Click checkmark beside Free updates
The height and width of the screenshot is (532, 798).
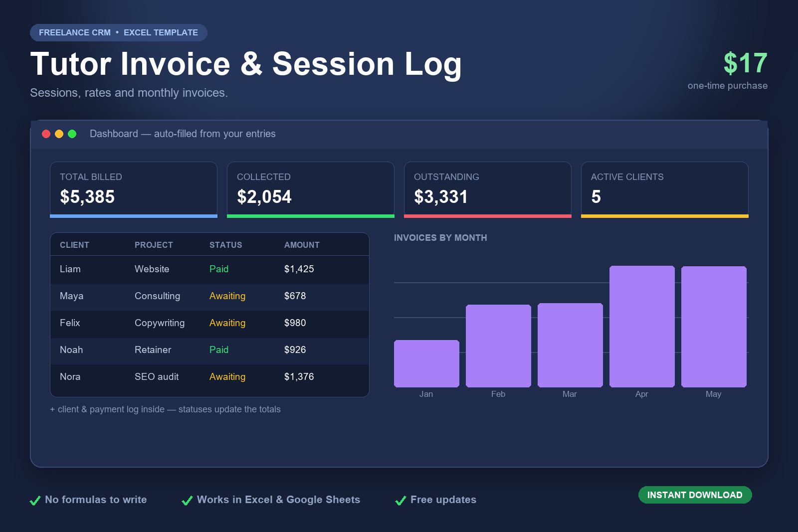[x=401, y=500]
